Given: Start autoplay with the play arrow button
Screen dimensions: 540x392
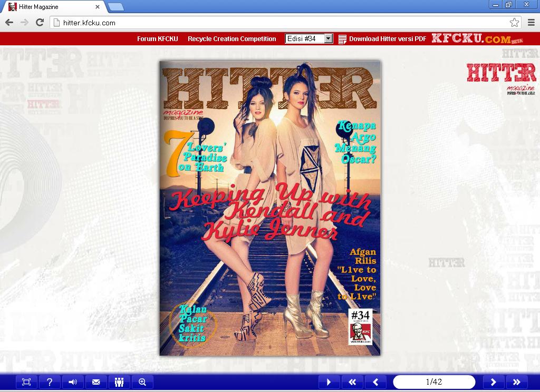Looking at the screenshot, I should [329, 382].
